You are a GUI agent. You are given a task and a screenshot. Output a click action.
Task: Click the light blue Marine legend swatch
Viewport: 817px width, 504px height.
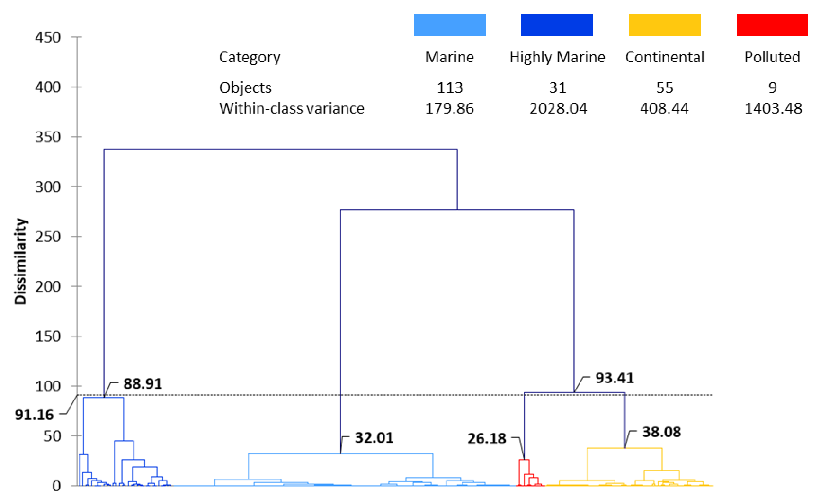pos(450,25)
